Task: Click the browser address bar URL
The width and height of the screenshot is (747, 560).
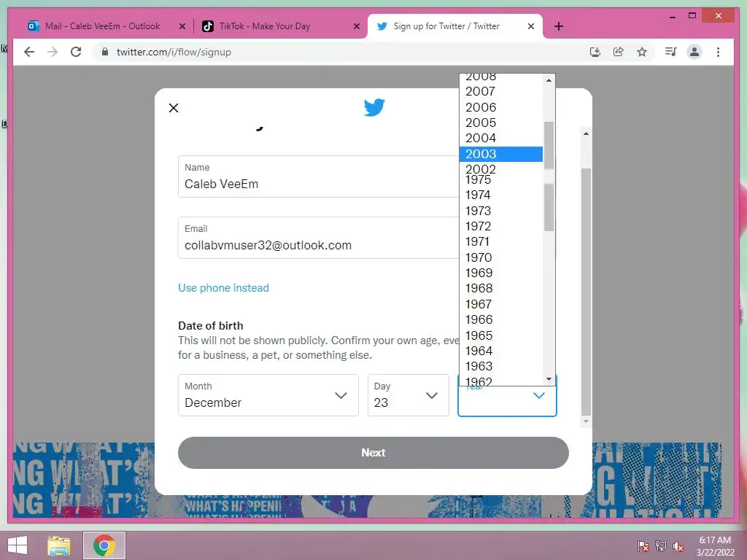Action: pyautogui.click(x=174, y=52)
